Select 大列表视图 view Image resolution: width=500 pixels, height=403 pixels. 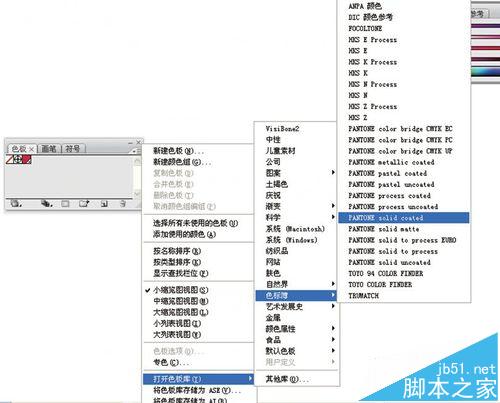tap(177, 335)
